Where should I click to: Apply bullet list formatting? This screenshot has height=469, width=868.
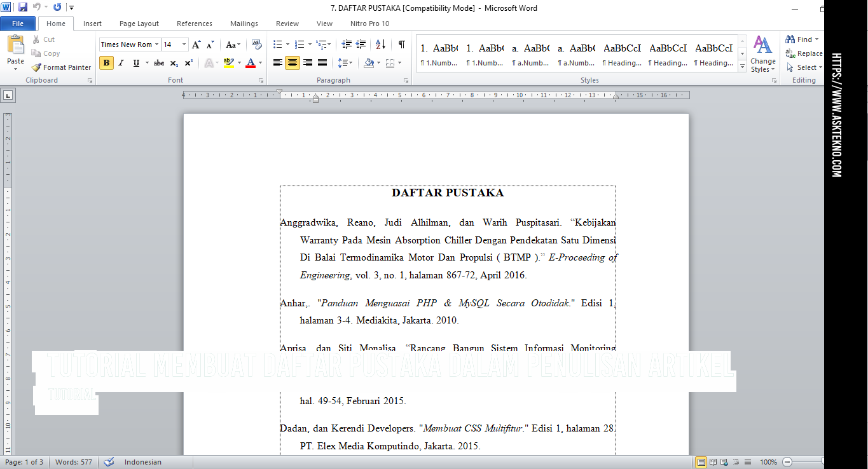tap(277, 44)
